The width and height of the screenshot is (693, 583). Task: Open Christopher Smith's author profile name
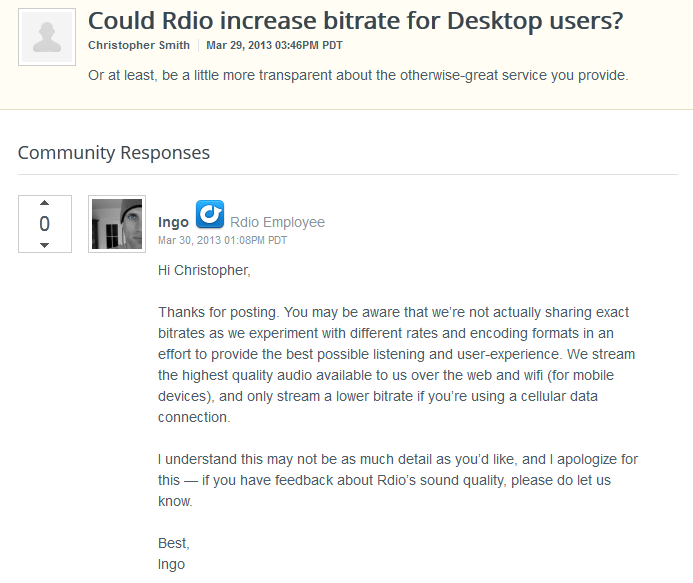(138, 45)
